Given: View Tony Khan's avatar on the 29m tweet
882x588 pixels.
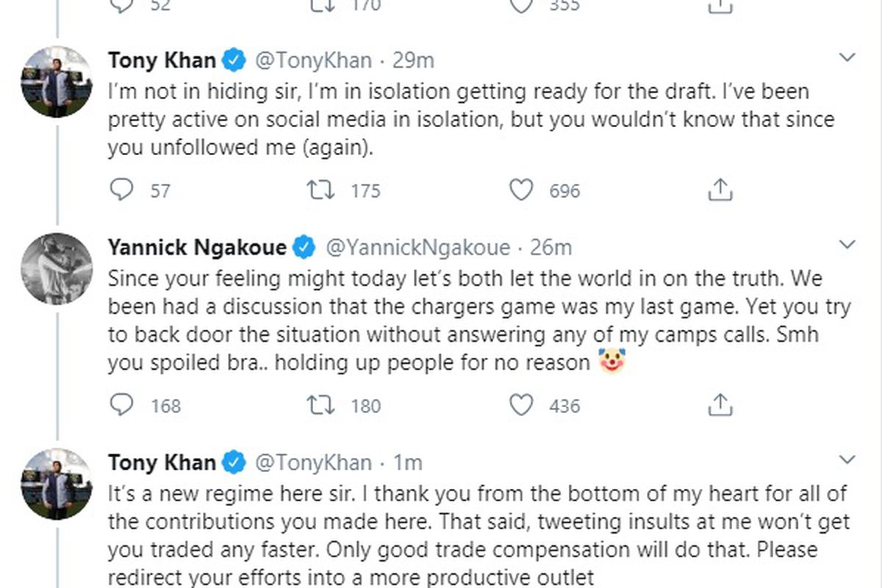Looking at the screenshot, I should pyautogui.click(x=56, y=82).
